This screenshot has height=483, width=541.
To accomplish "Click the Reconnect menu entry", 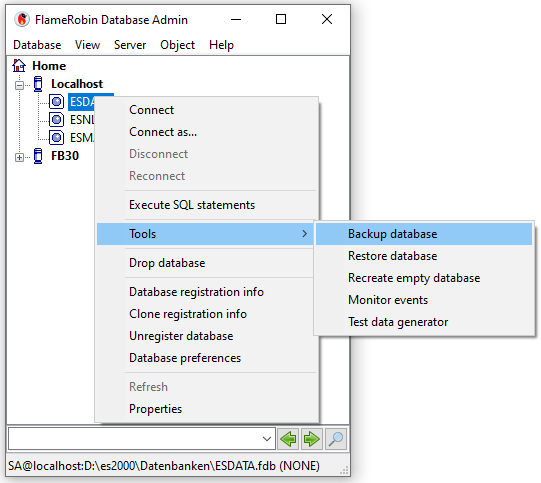I will tap(207, 176).
